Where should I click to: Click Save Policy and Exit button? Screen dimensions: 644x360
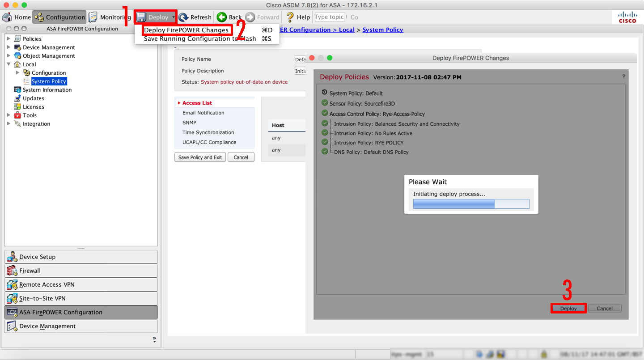200,157
